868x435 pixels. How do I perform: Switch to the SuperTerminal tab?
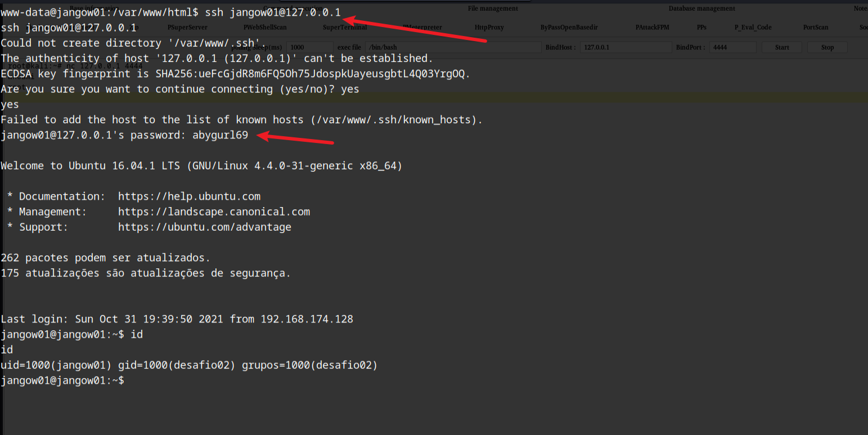(345, 27)
